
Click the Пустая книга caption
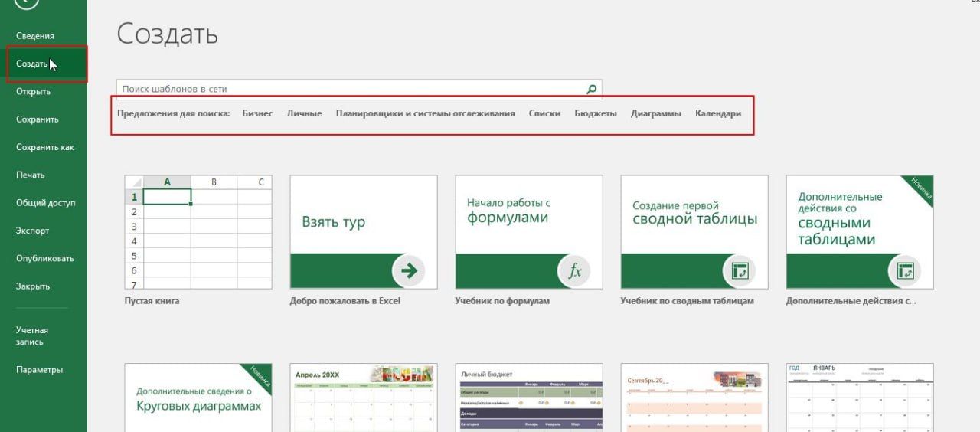coord(152,301)
